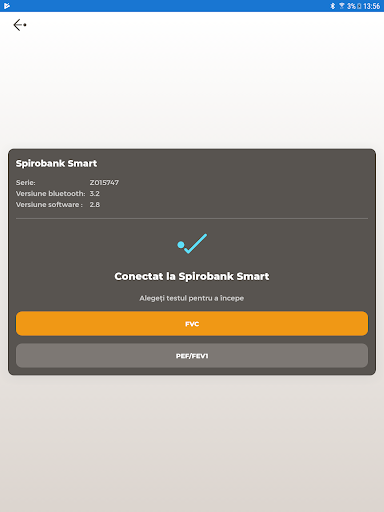Screen dimensions: 384x512
Task: Start the FVC test
Action: point(192,323)
